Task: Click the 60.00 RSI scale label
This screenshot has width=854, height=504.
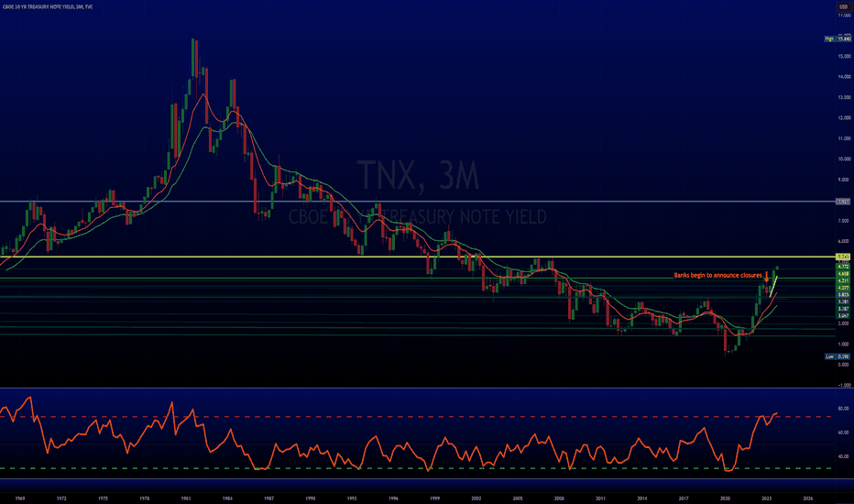Action: [x=844, y=433]
